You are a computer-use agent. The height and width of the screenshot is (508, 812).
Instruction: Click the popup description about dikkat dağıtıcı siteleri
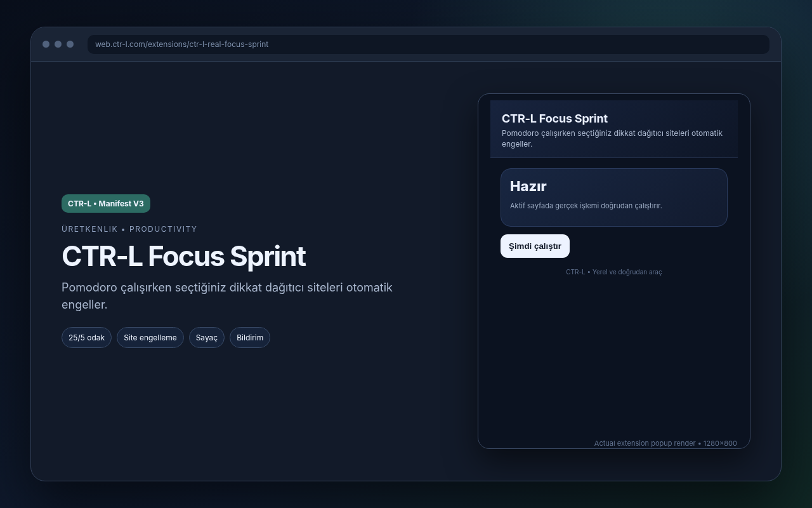click(x=612, y=138)
